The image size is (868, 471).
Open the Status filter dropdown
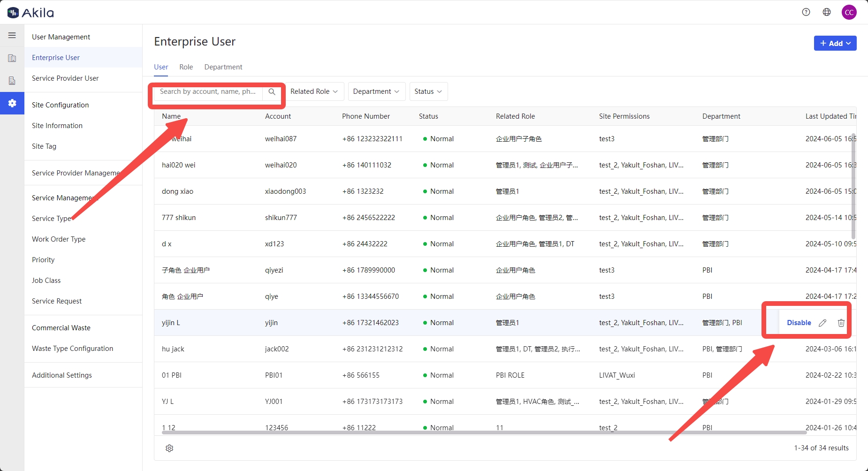(428, 91)
